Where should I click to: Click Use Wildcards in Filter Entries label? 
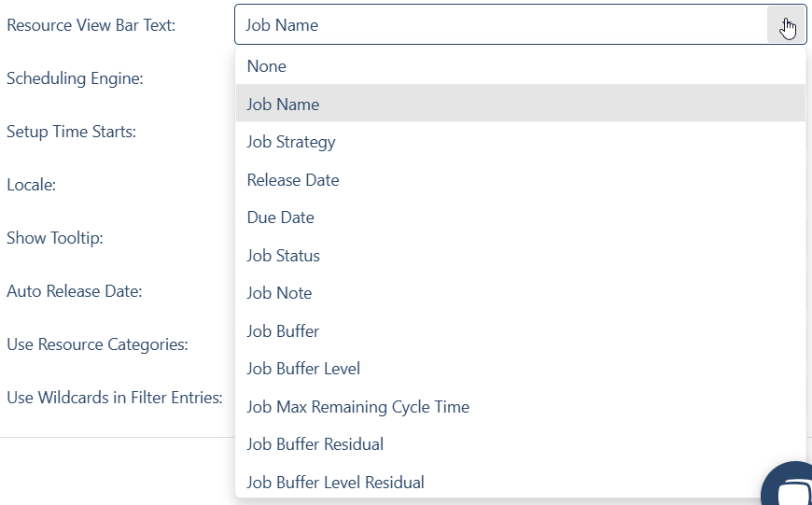(115, 398)
